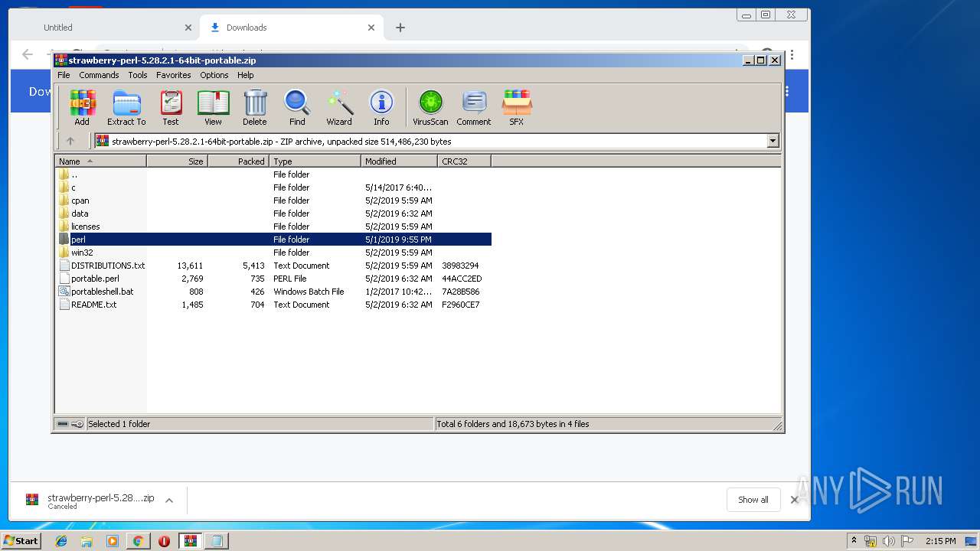Select the data folder
The image size is (980, 551).
pos(80,214)
